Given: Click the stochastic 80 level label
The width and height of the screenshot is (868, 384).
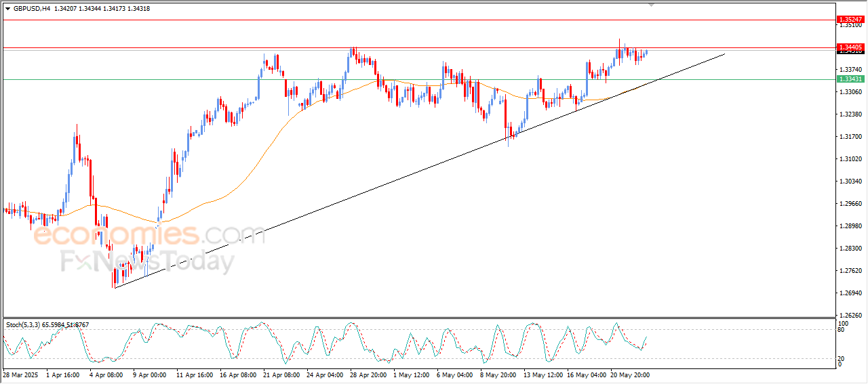Looking at the screenshot, I should click(x=841, y=330).
